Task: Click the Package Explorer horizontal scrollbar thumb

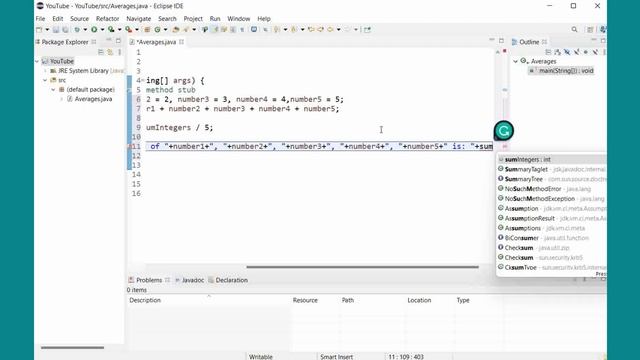Action: point(72,348)
